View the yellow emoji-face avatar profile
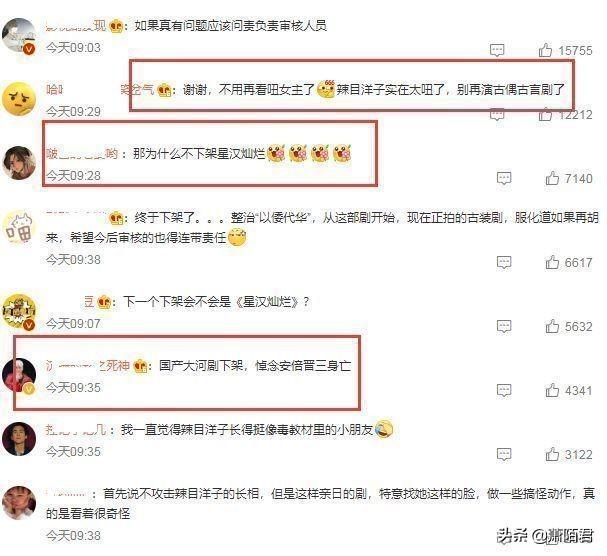The height and width of the screenshot is (556, 607). click(19, 99)
